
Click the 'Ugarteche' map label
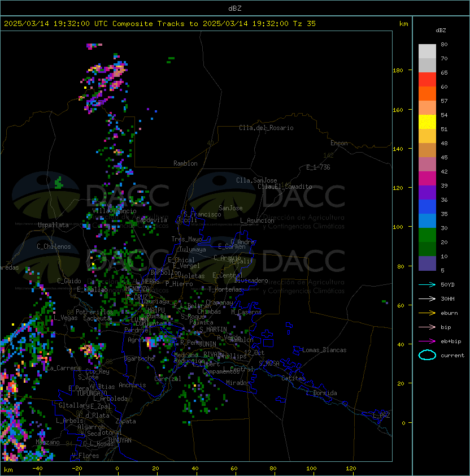140,358
